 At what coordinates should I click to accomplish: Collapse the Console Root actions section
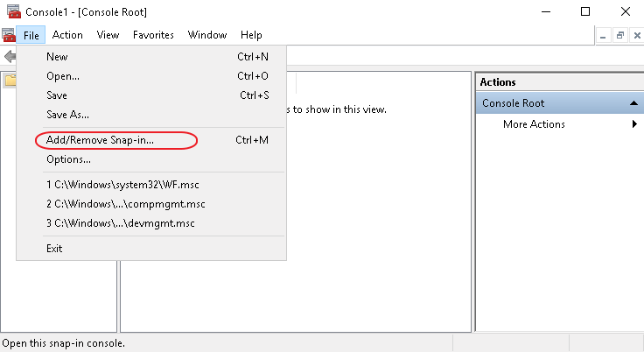click(633, 103)
